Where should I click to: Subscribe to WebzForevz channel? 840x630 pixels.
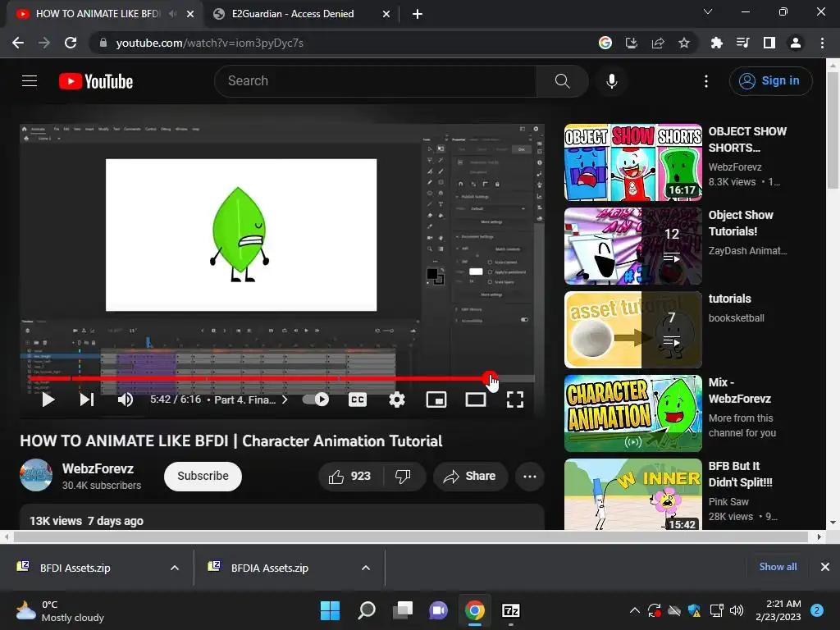click(x=203, y=477)
